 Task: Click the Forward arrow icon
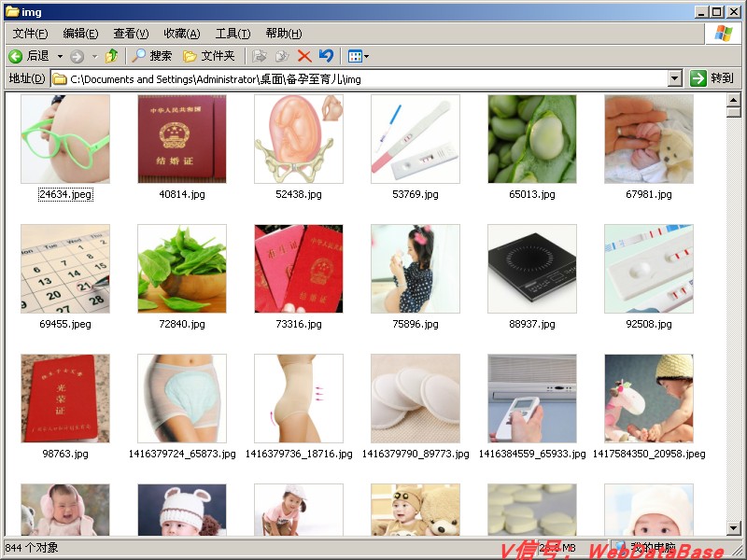pyautogui.click(x=78, y=57)
